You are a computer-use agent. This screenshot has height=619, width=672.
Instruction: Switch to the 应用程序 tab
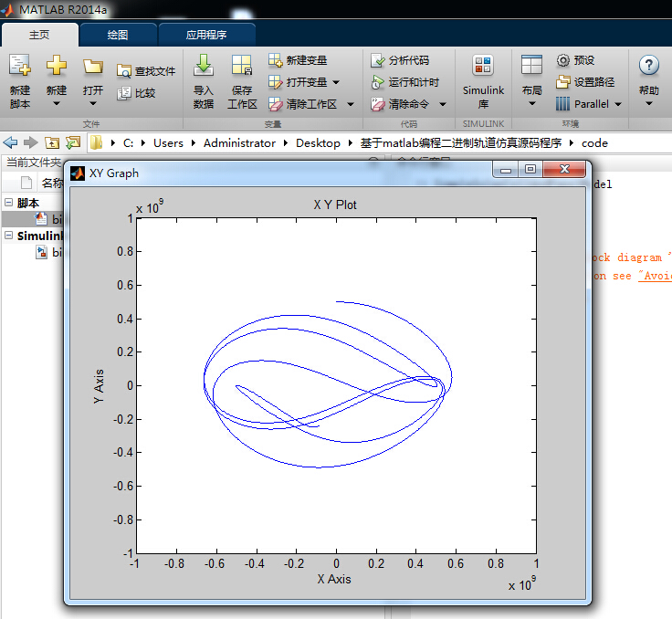(x=206, y=35)
